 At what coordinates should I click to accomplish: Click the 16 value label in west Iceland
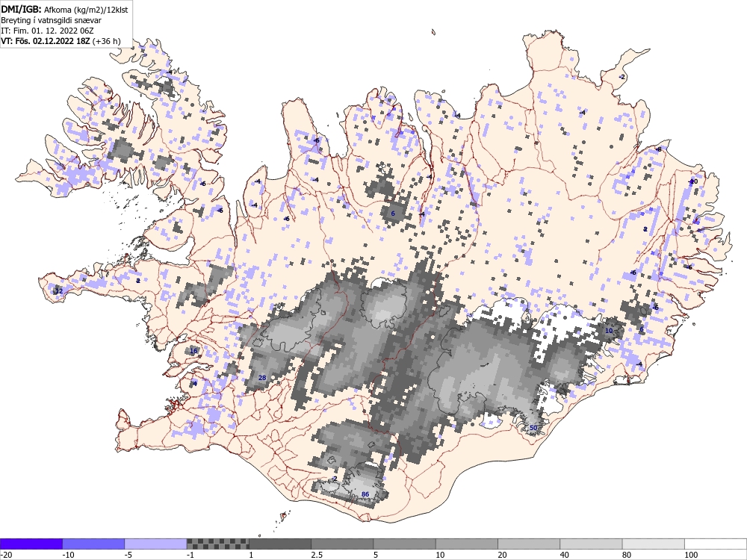click(x=193, y=351)
